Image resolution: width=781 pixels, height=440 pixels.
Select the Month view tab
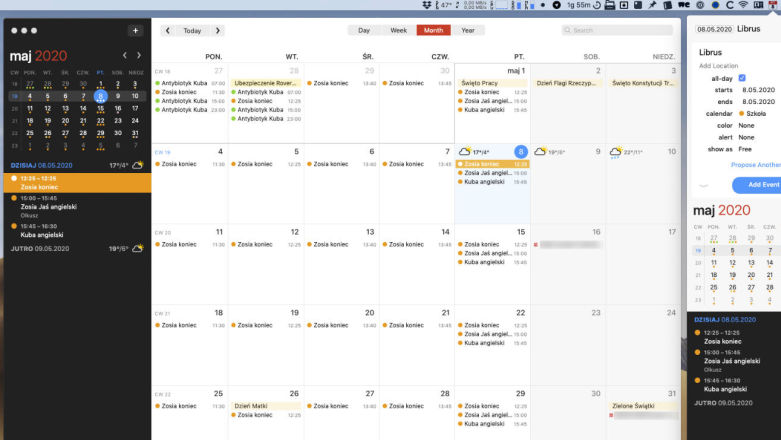[x=433, y=30]
